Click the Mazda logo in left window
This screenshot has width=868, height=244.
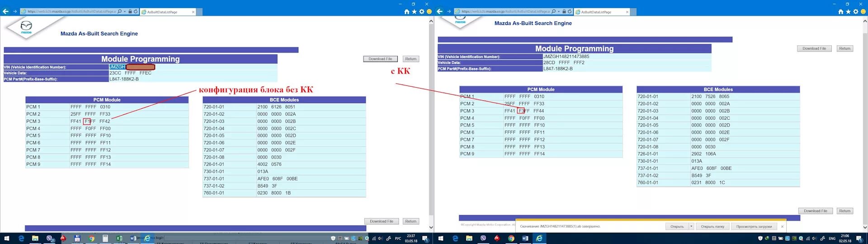(x=26, y=28)
